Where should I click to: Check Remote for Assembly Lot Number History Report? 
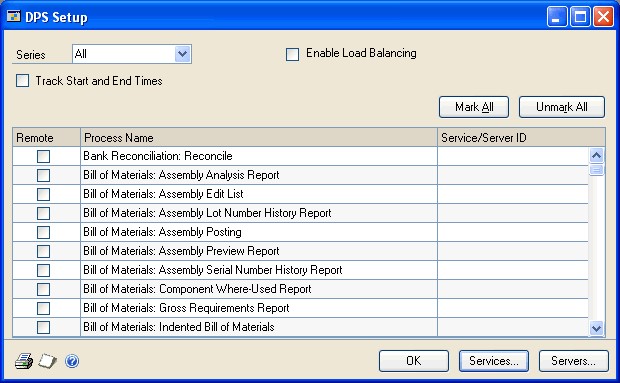[x=43, y=213]
